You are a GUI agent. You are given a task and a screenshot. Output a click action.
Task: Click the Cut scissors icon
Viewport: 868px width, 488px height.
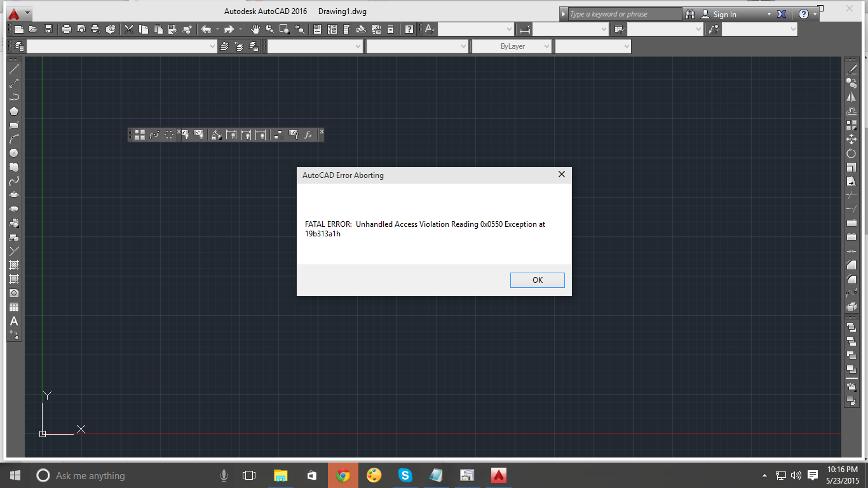coord(129,29)
